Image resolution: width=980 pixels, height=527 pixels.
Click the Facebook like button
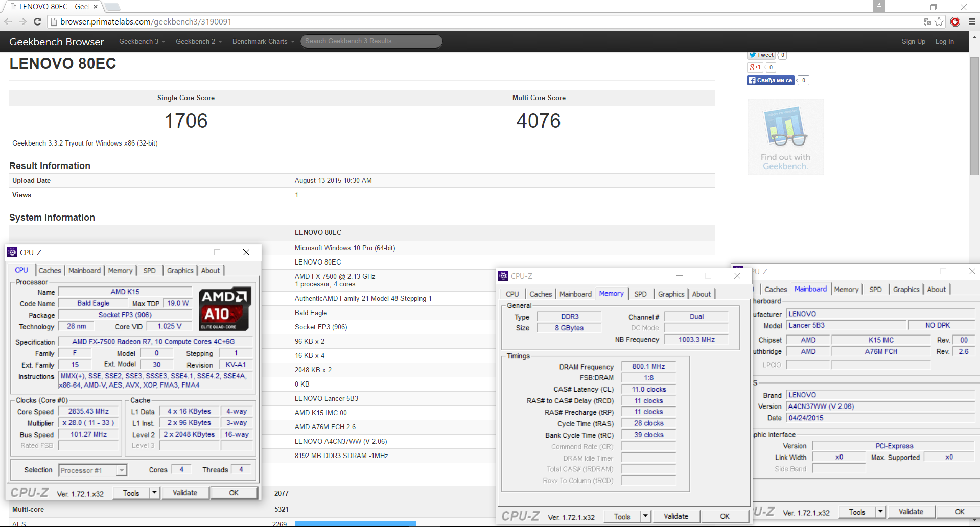pyautogui.click(x=771, y=80)
